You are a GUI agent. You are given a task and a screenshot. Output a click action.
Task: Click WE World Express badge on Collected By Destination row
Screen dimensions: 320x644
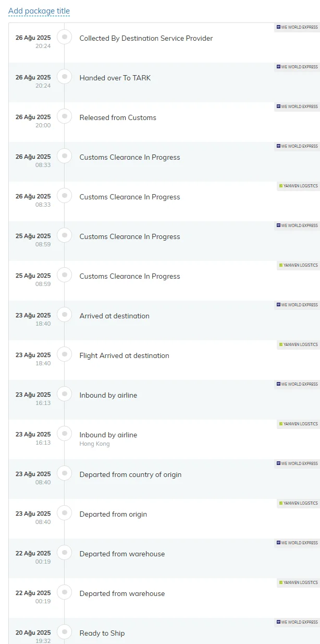(297, 27)
